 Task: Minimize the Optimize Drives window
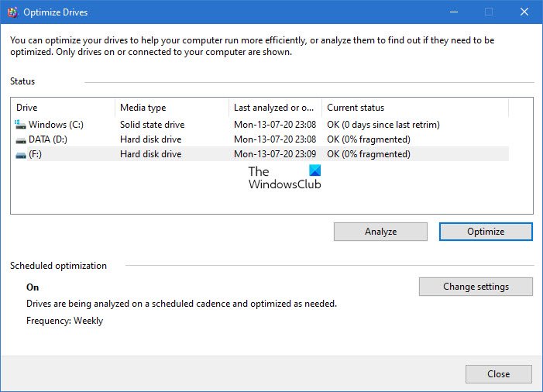[452, 12]
